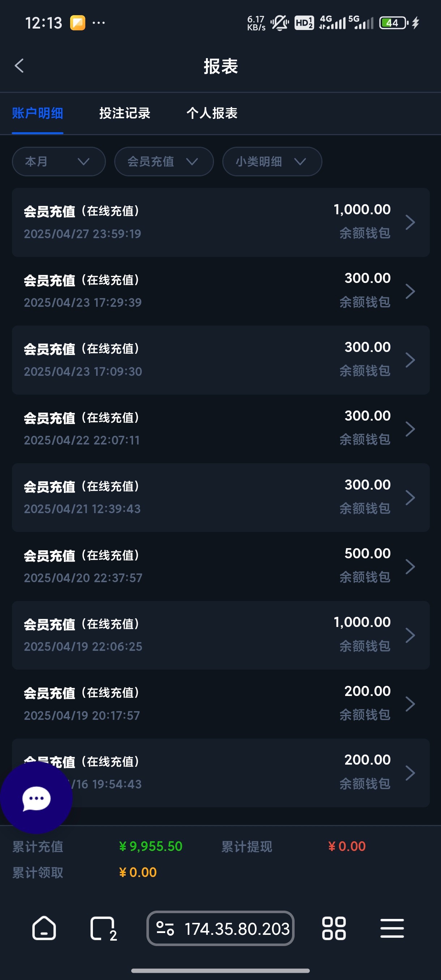This screenshot has width=441, height=980.
Task: Tap the site settings icon in address bar
Action: coord(165,928)
